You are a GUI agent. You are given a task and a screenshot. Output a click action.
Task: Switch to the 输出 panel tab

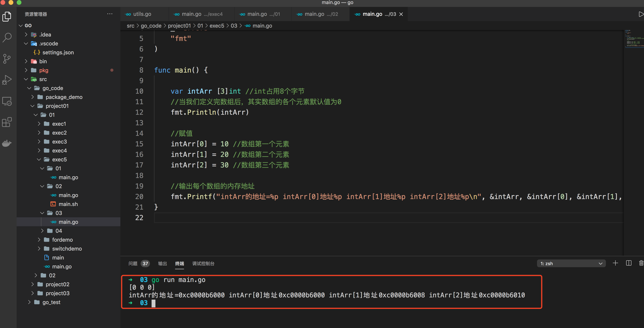(x=162, y=264)
